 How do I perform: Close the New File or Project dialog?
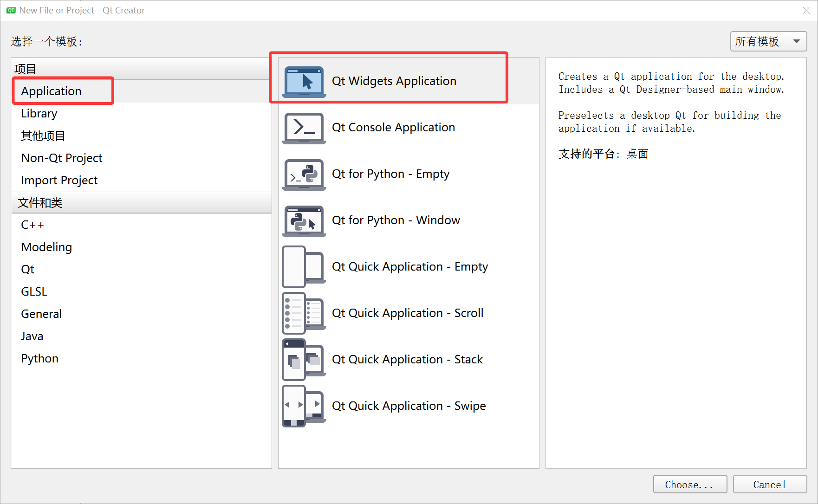806,10
